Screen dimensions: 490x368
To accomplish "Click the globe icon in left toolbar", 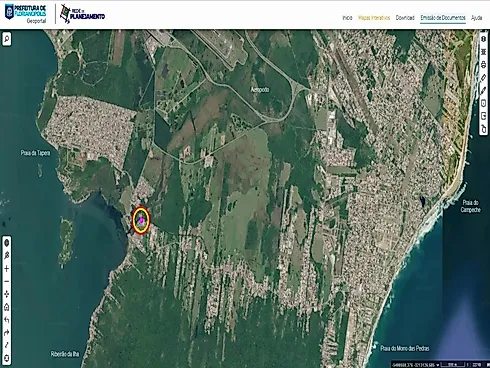I will pos(6,243).
